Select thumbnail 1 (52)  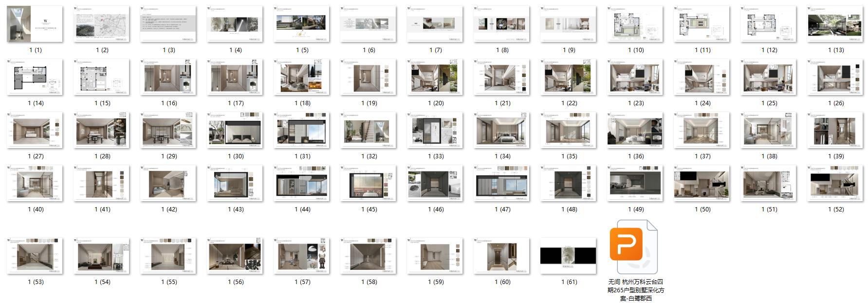coord(835,184)
